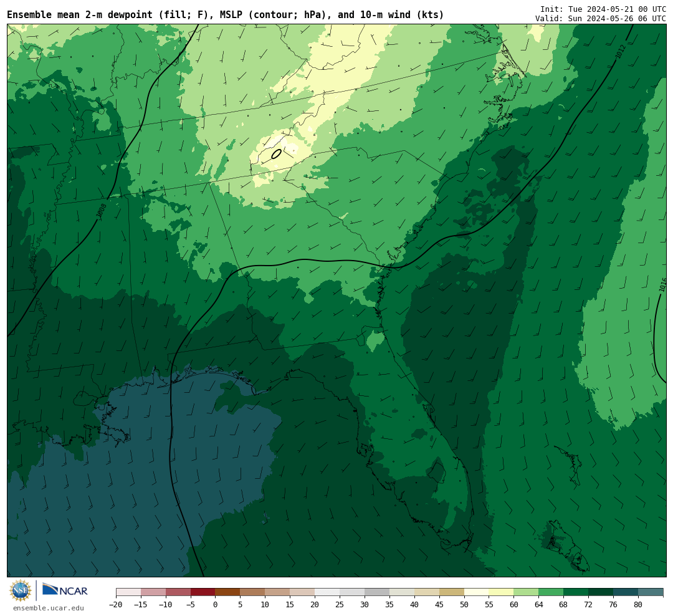Click the 1016 contour label
This screenshot has width=673, height=616.
pos(663,285)
